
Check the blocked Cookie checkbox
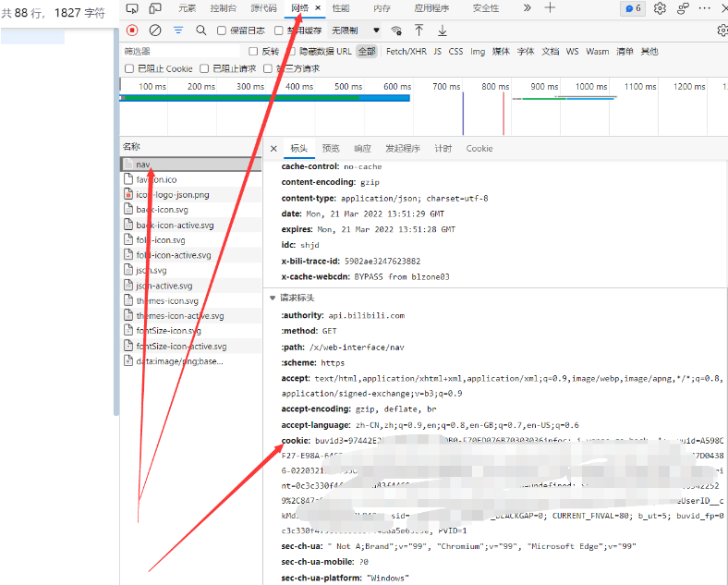(x=129, y=68)
